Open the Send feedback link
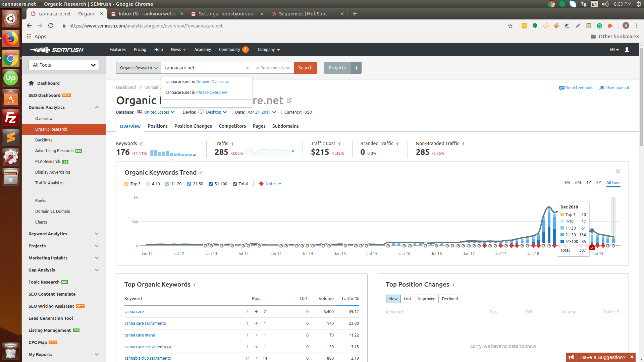 click(576, 88)
